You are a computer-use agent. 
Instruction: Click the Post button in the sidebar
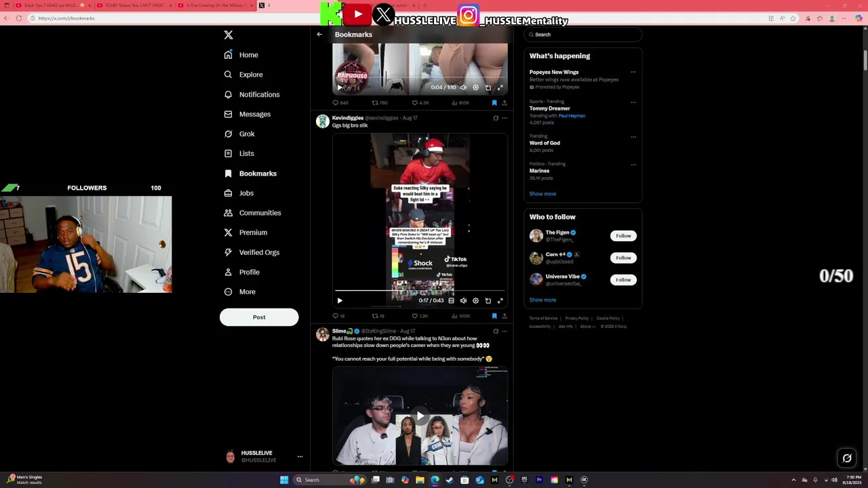(x=259, y=317)
